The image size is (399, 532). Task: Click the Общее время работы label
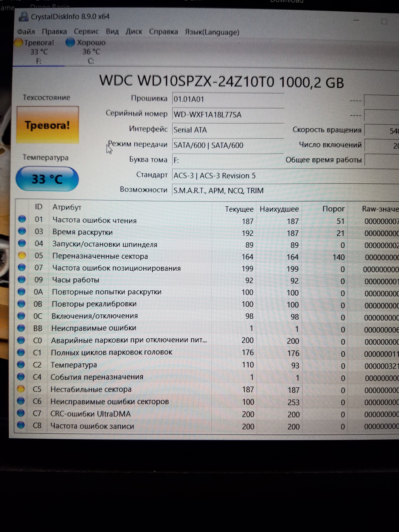point(324,160)
